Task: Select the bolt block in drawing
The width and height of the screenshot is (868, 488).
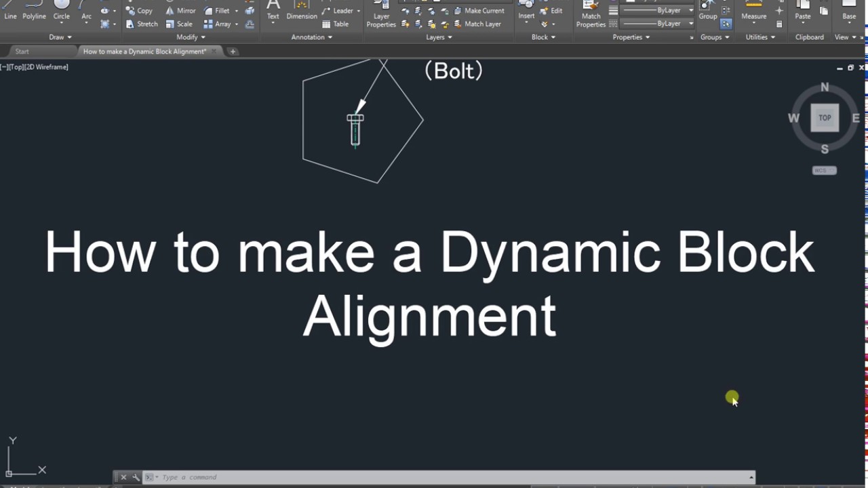Action: point(355,129)
